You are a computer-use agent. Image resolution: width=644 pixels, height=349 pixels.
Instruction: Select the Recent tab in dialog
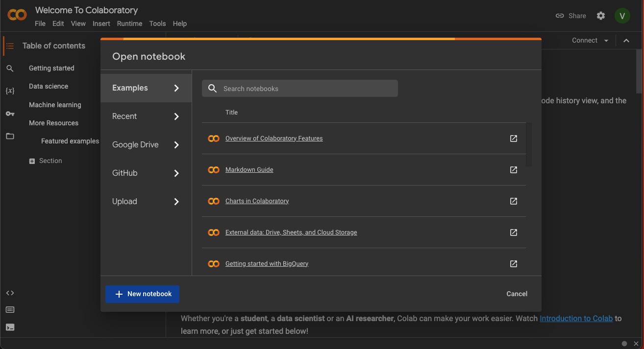[x=146, y=116]
